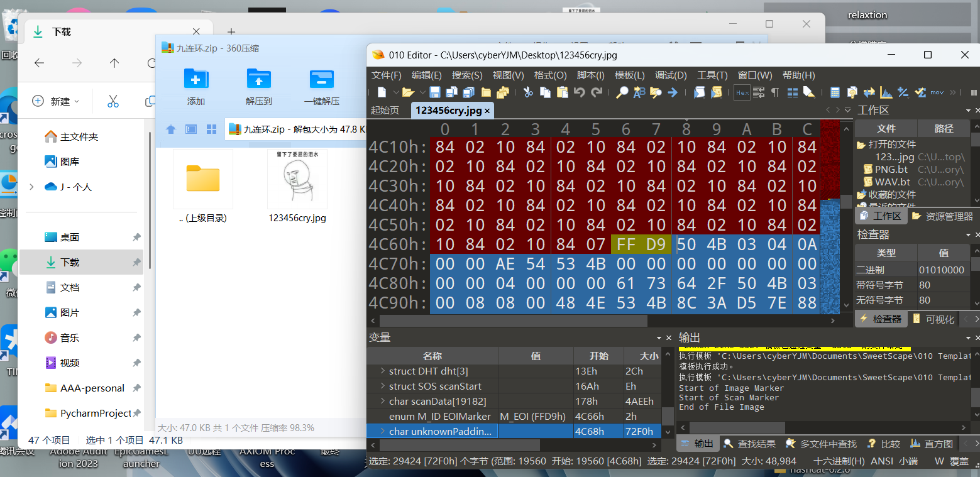
Task: Expand the J - 个人 OneDrive tree item
Action: [32, 187]
